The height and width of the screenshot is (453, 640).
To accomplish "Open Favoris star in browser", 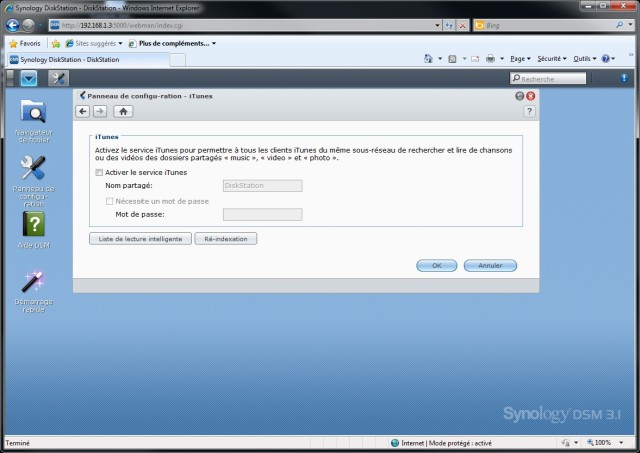I will point(25,43).
